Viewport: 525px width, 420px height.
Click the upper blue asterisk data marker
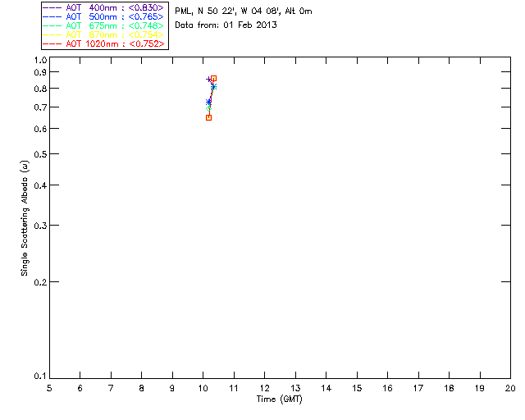click(213, 86)
